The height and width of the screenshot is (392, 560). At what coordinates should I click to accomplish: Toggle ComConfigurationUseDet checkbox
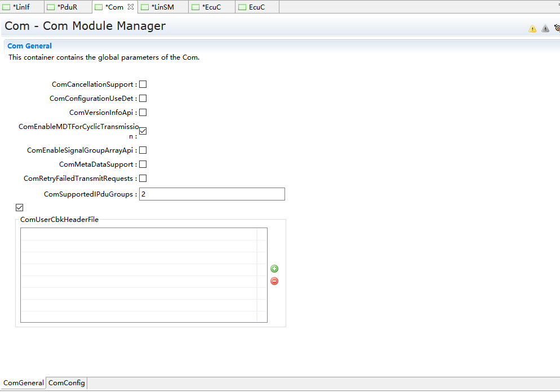(x=143, y=99)
